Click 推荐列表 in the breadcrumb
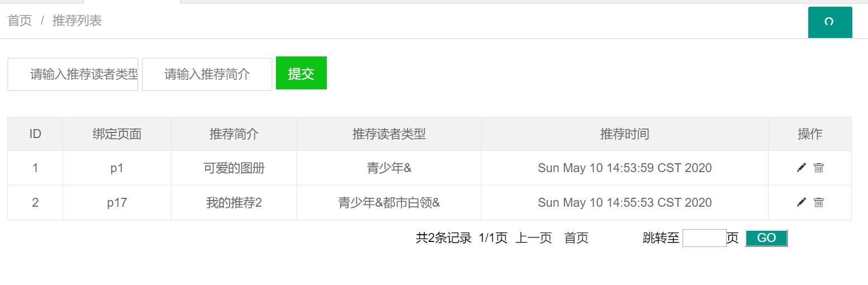This screenshot has width=868, height=285. pos(77,21)
